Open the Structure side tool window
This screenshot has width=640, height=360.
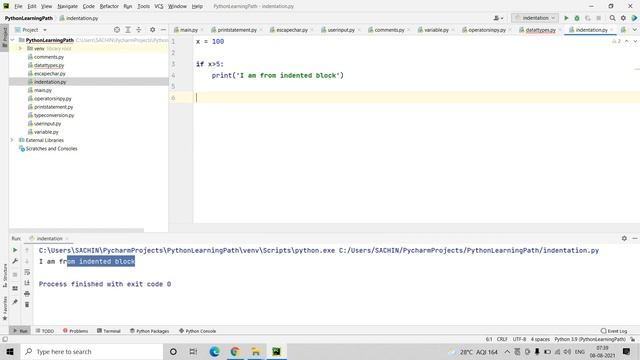coord(5,276)
